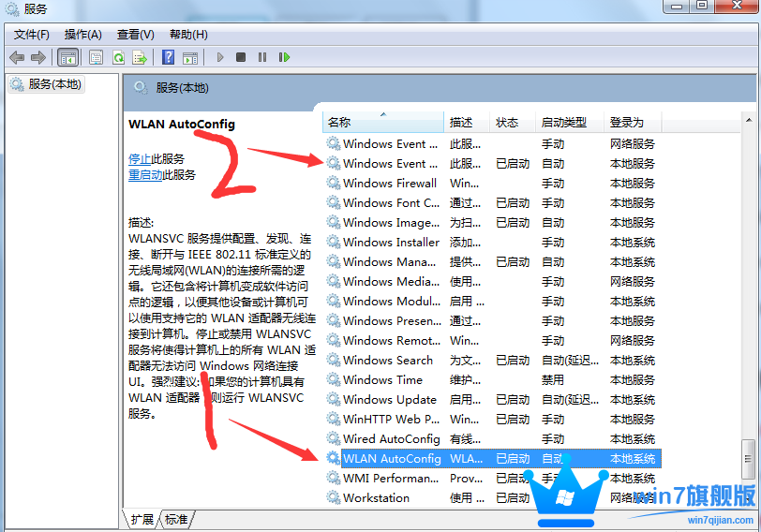761x532 pixels.
Task: Click the Forward arrow toolbar icon
Action: click(x=37, y=58)
